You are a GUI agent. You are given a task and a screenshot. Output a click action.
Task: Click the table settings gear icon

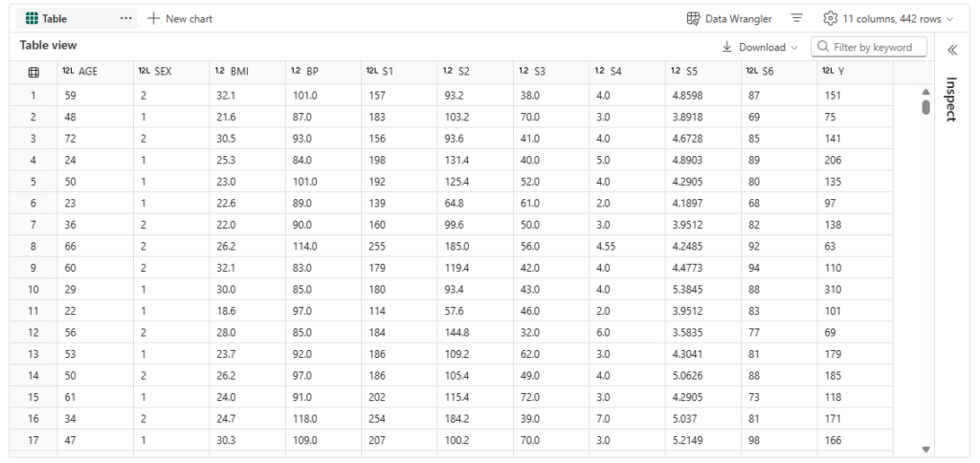[831, 19]
